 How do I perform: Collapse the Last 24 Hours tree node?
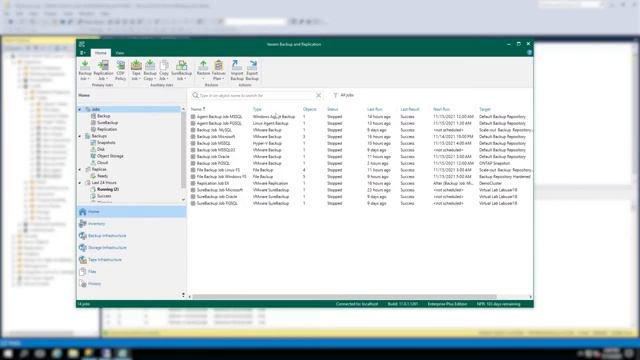pos(80,183)
